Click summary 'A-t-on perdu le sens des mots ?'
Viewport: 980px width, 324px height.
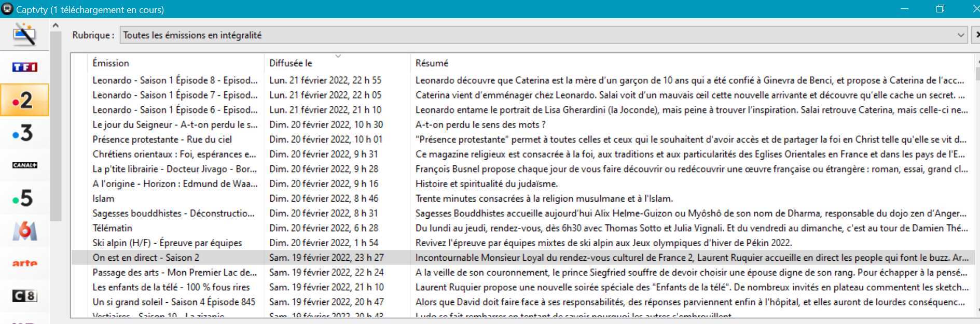pyautogui.click(x=480, y=124)
